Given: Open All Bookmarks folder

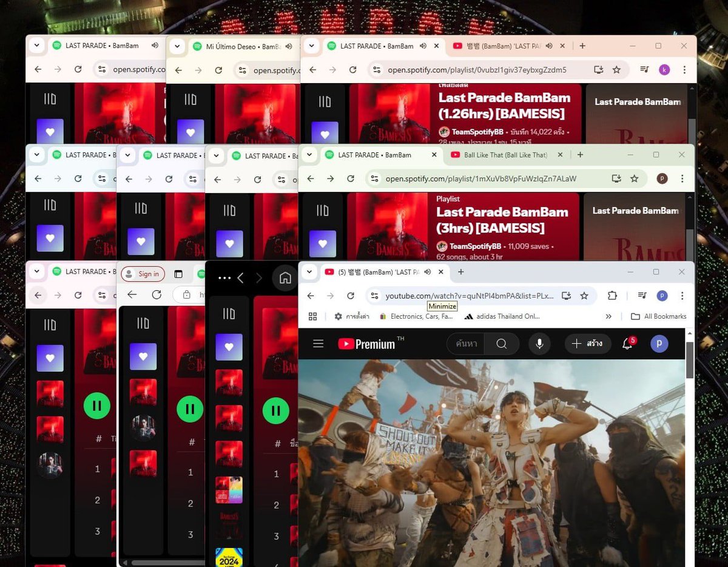Looking at the screenshot, I should [x=659, y=316].
